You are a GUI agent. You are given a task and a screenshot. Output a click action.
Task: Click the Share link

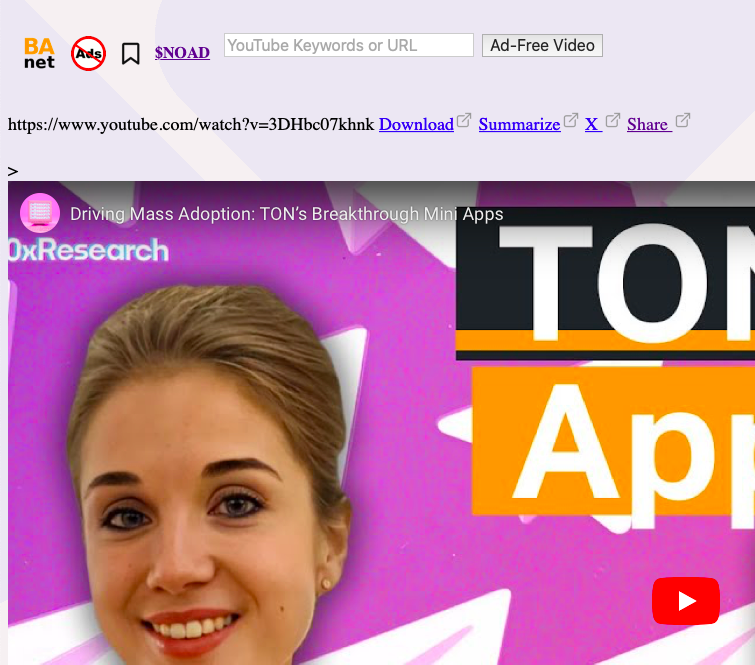tap(649, 124)
